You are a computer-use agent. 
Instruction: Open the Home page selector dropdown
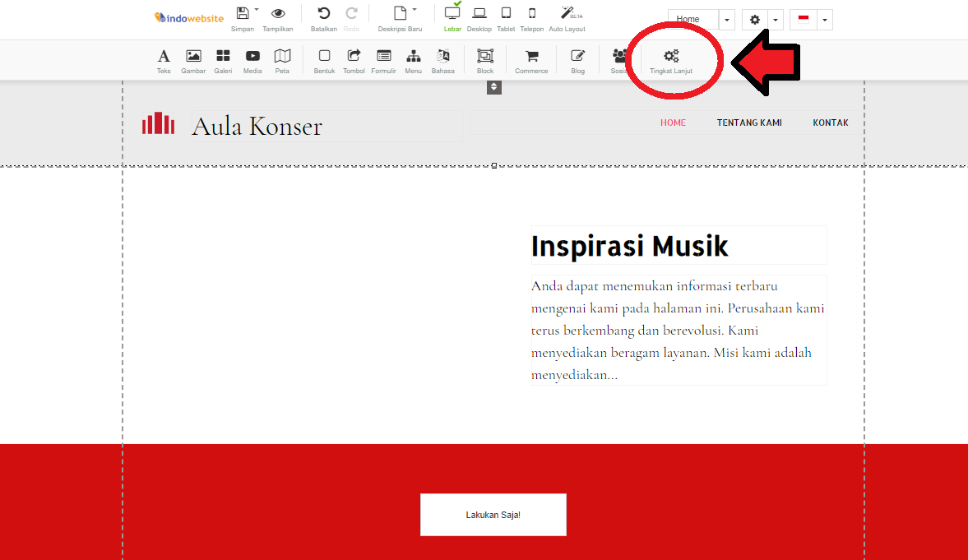pyautogui.click(x=725, y=19)
